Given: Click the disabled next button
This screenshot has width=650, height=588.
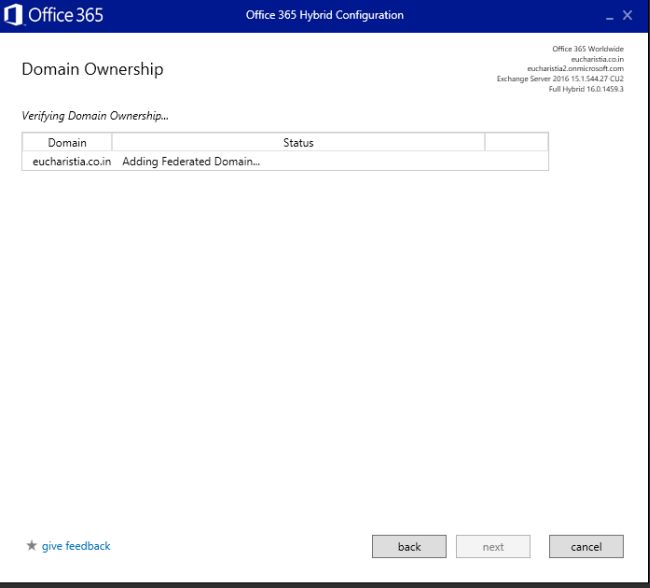Looking at the screenshot, I should coord(493,547).
